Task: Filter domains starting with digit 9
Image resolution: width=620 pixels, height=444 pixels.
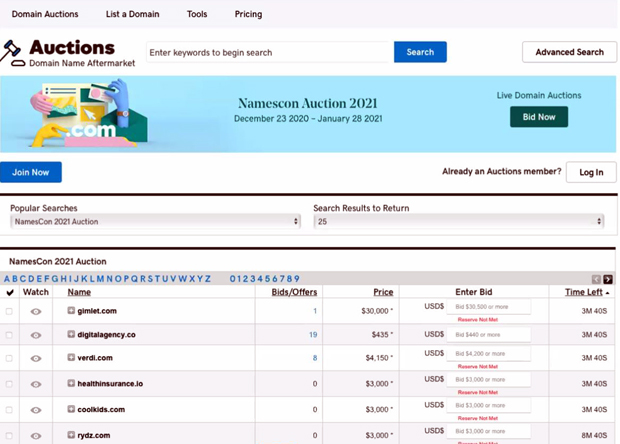Action: tap(297, 279)
